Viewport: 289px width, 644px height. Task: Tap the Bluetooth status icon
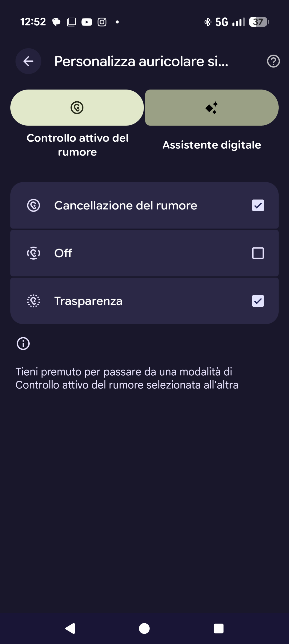pos(208,22)
